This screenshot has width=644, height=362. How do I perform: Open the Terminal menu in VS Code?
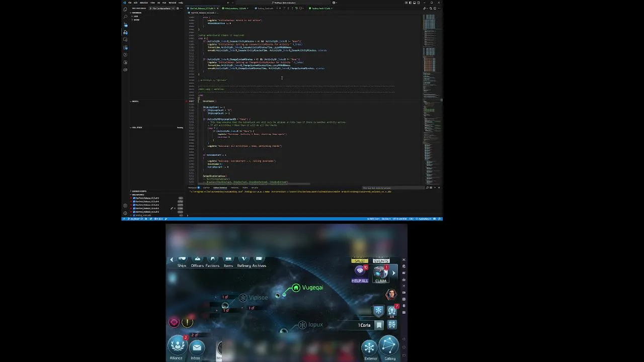[x=172, y=3]
